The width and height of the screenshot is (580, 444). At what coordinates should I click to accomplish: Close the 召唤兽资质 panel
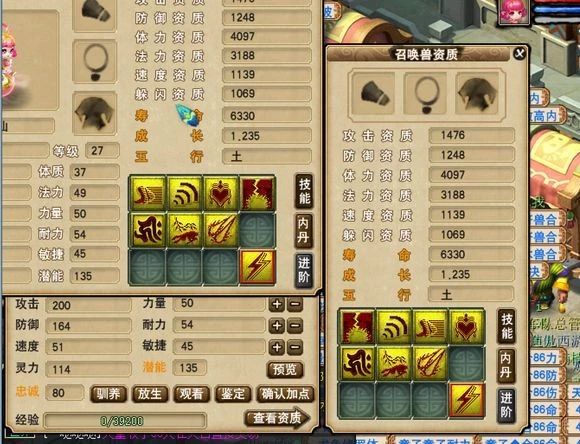(520, 54)
